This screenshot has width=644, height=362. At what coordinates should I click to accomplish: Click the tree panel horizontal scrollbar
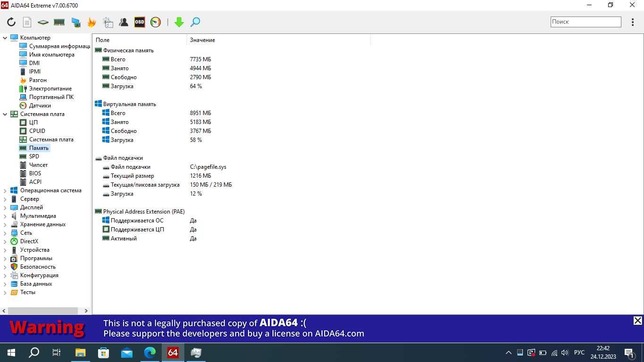point(43,311)
